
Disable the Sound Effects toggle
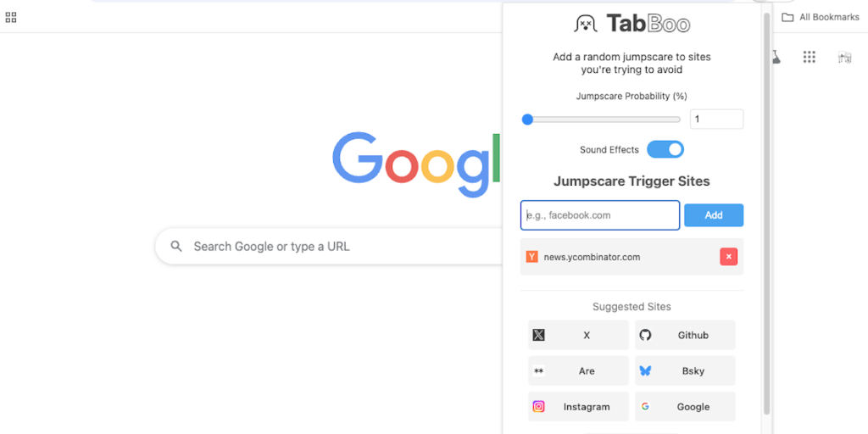(665, 150)
